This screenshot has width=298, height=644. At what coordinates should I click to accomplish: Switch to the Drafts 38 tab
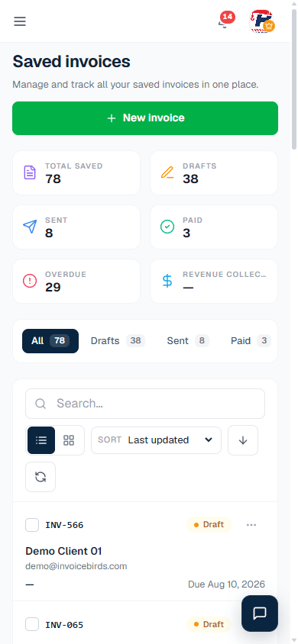click(x=118, y=341)
